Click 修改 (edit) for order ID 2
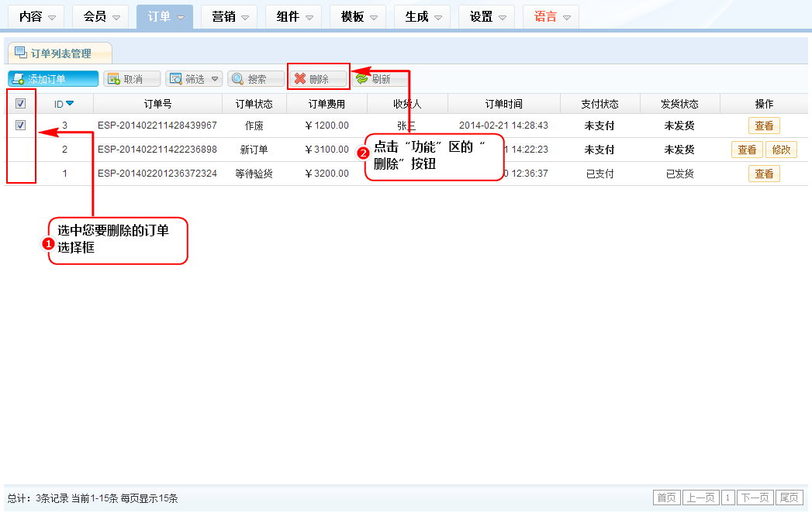812x513 pixels. point(781,150)
